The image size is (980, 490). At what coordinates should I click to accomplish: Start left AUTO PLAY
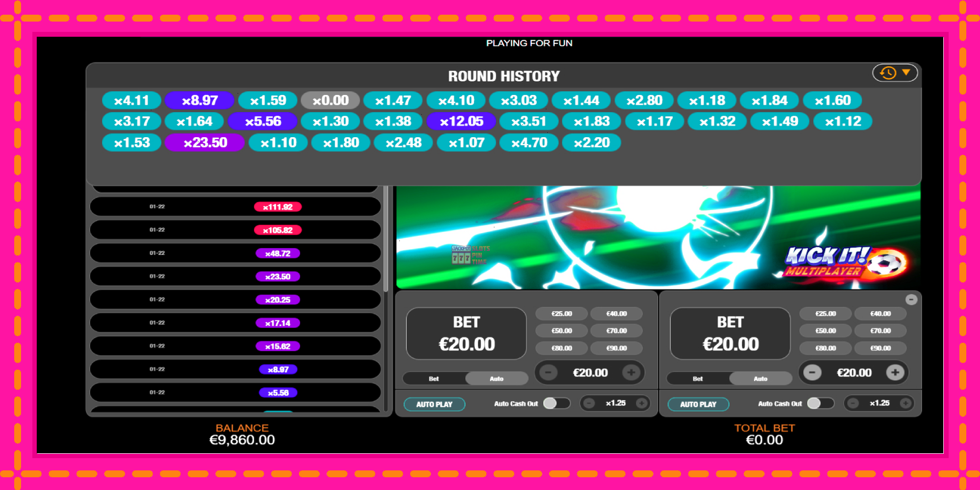click(x=434, y=404)
